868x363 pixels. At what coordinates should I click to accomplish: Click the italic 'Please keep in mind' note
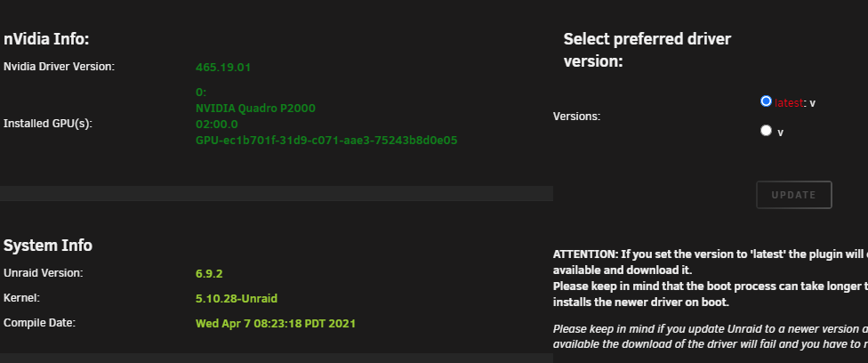[x=711, y=336]
